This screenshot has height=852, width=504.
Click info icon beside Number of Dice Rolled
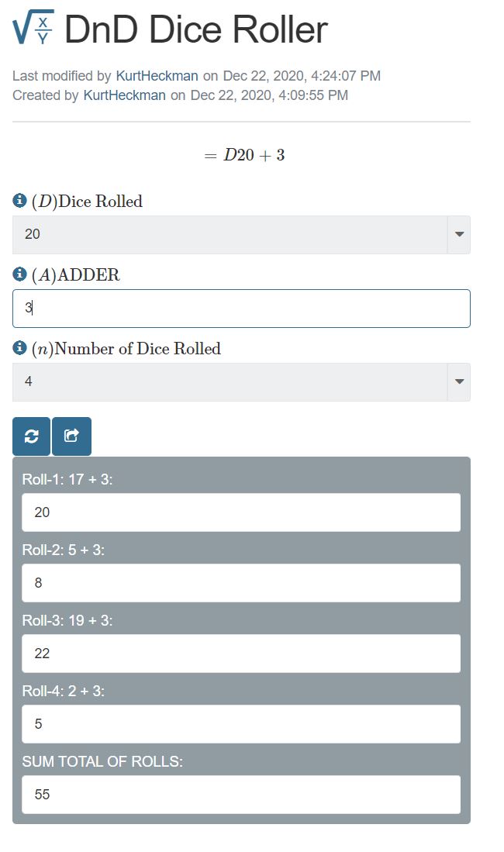pos(20,348)
